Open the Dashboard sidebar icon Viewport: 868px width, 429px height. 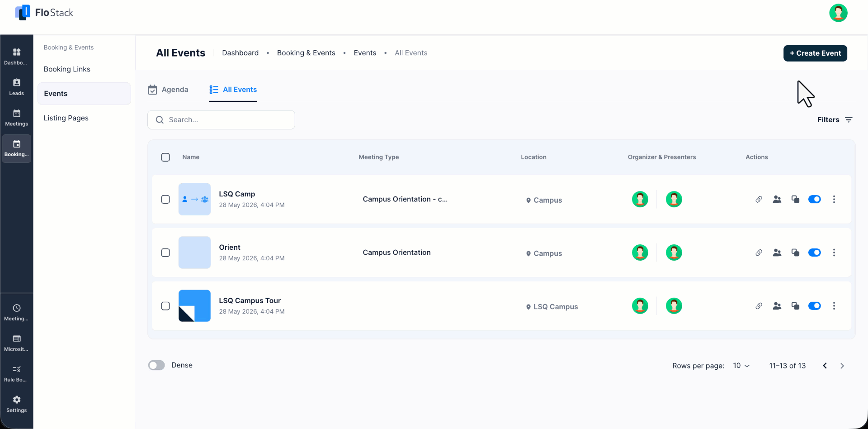[17, 56]
